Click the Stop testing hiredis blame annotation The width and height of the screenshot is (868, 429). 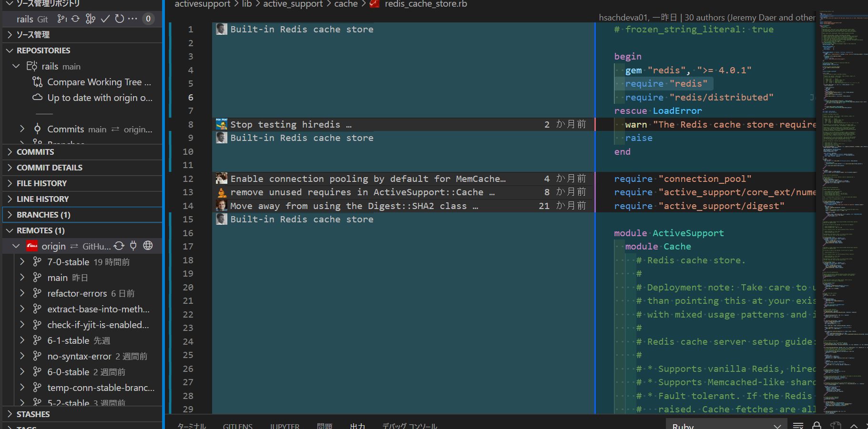(403, 124)
